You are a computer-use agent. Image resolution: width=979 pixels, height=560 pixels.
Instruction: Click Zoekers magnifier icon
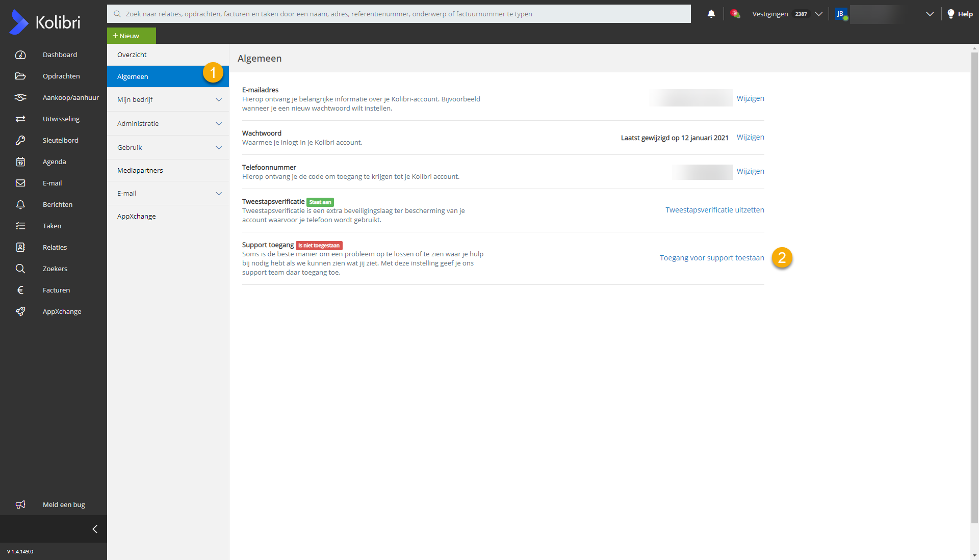(20, 269)
